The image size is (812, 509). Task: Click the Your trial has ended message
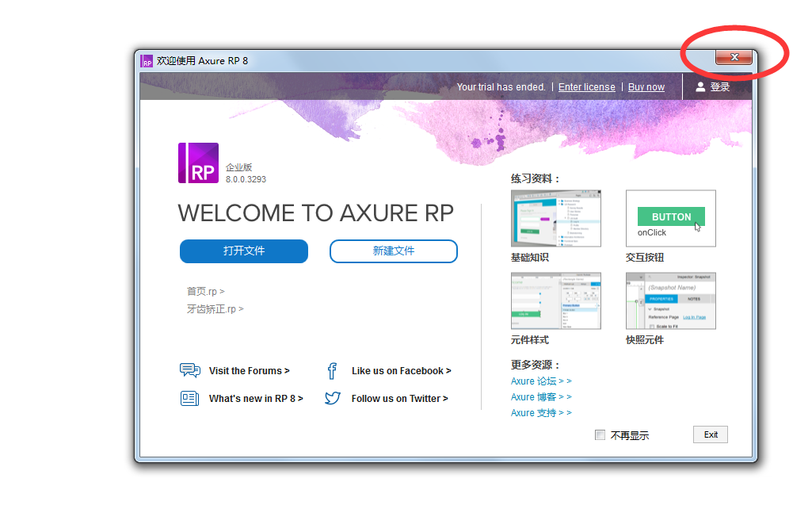(x=501, y=87)
